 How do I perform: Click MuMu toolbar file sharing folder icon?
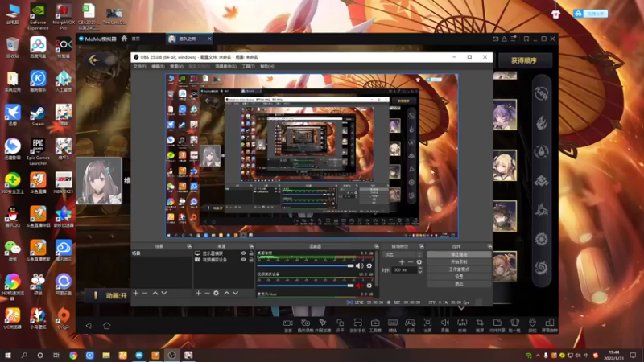[497, 323]
